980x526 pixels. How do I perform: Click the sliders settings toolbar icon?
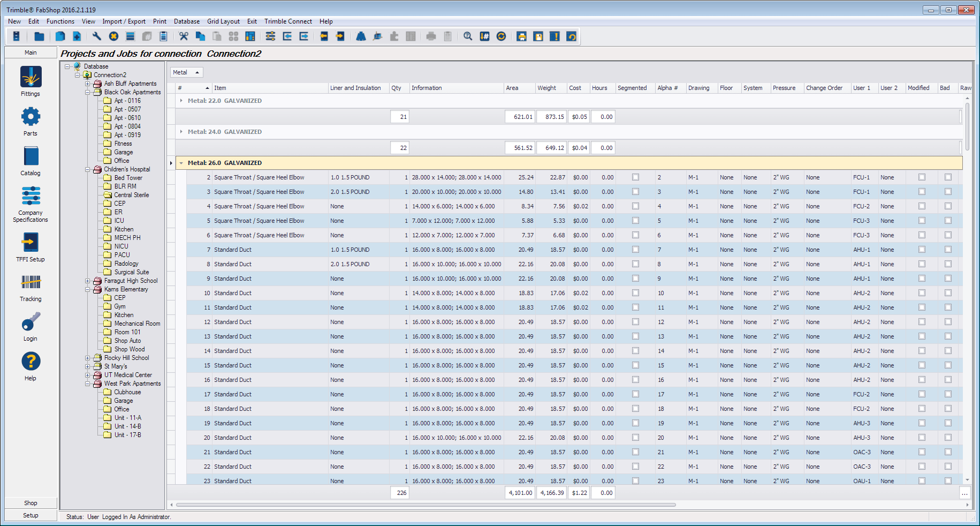point(270,36)
